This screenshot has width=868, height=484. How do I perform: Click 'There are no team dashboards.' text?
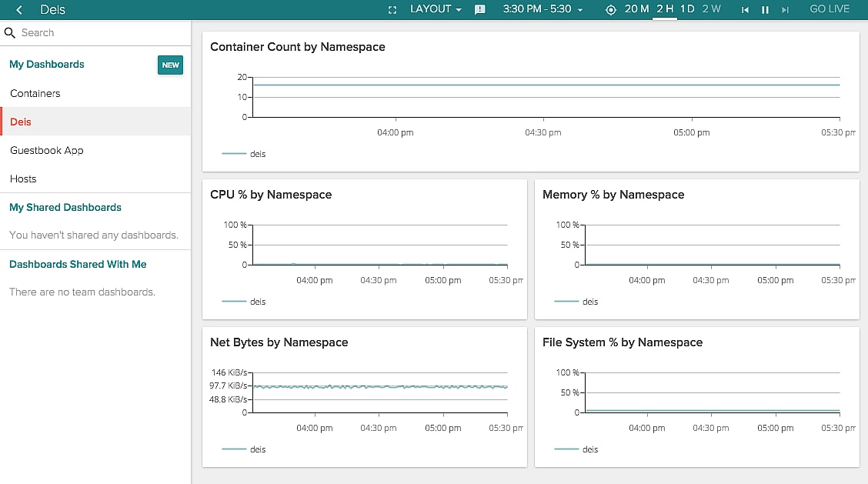point(82,292)
